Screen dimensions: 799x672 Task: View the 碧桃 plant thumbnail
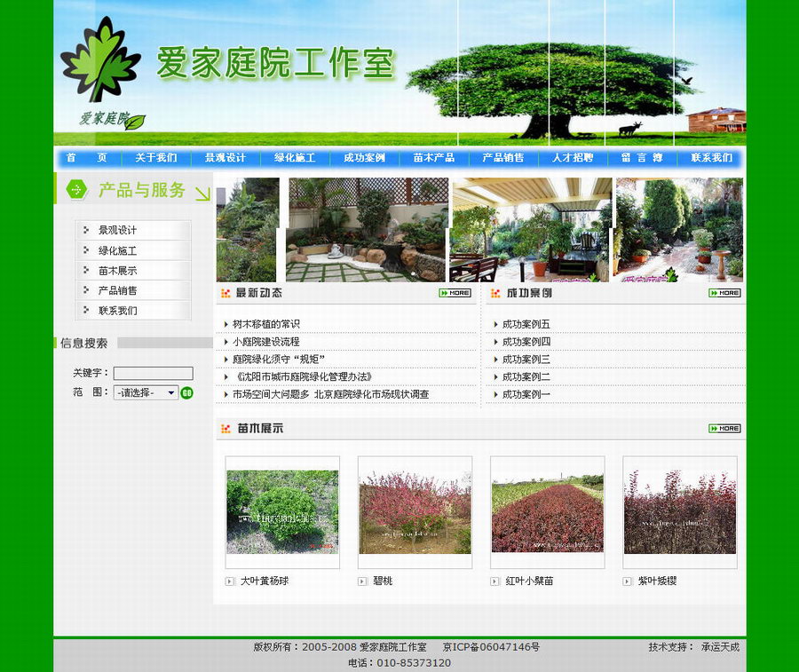point(415,512)
